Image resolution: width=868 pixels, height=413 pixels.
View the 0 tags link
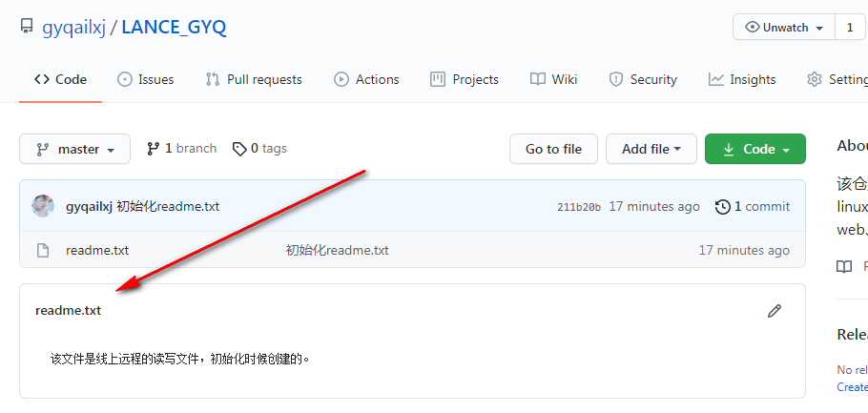(259, 149)
